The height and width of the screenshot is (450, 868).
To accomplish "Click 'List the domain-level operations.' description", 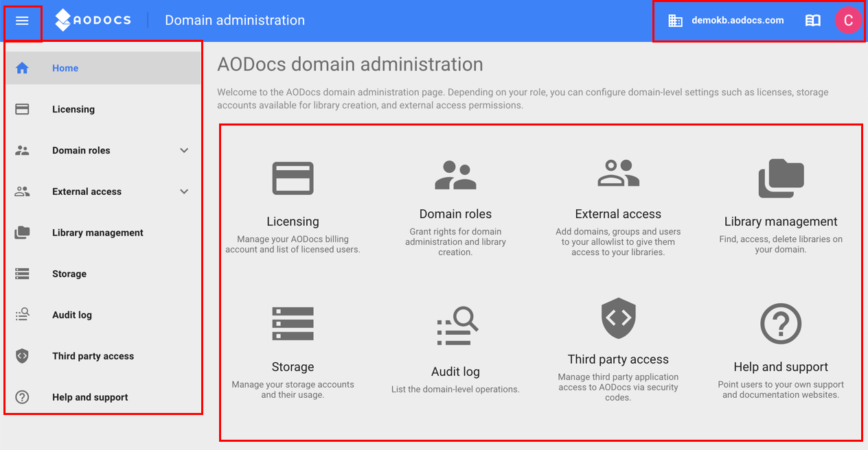I will point(455,390).
